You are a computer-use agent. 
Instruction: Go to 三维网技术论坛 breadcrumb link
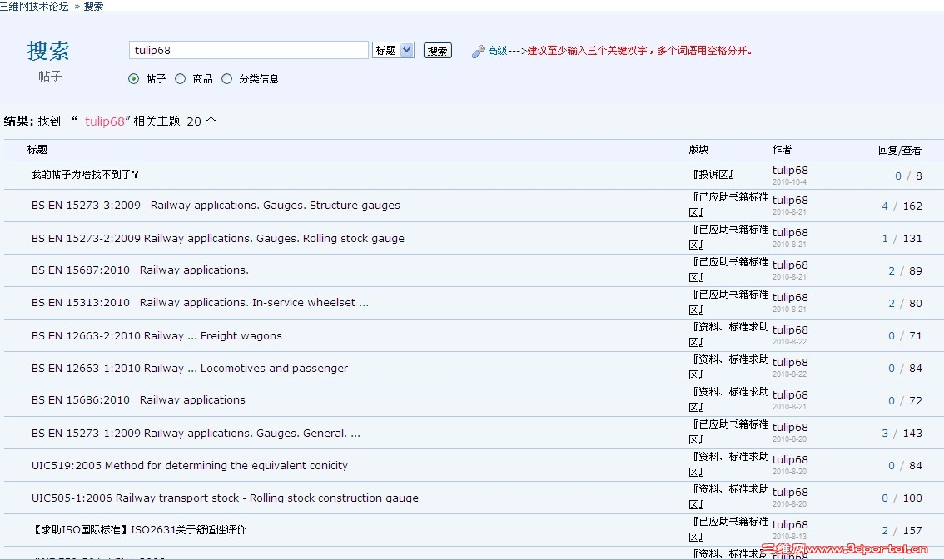(34, 6)
